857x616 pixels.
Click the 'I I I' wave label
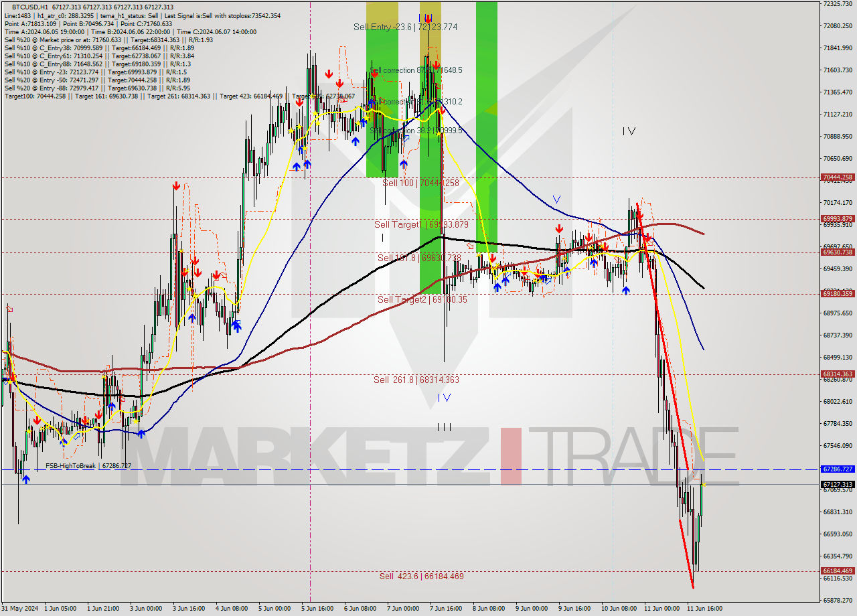coord(444,427)
